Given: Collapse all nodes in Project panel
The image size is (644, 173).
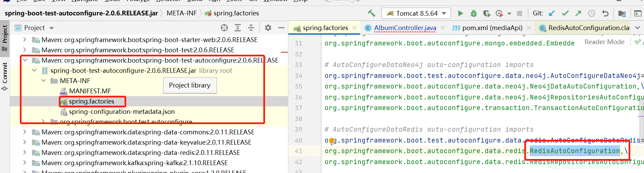Looking at the screenshot, I should [251, 28].
